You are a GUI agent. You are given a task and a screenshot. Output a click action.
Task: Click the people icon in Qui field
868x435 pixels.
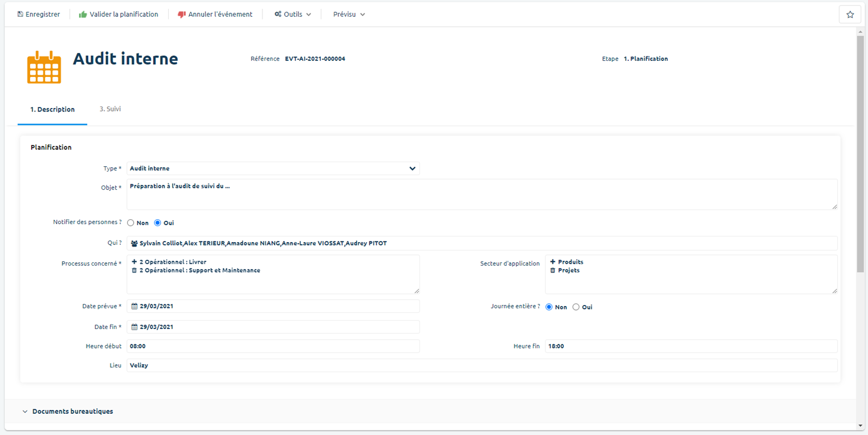pyautogui.click(x=134, y=243)
